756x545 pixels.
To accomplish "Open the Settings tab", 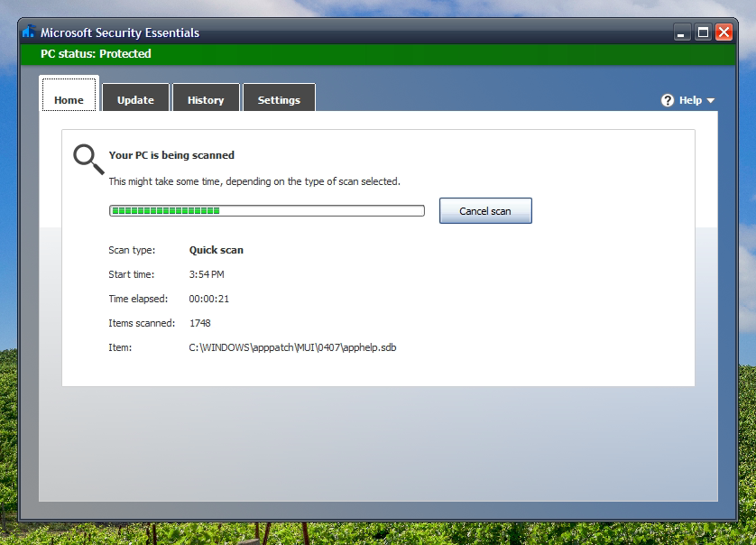I will point(279,100).
